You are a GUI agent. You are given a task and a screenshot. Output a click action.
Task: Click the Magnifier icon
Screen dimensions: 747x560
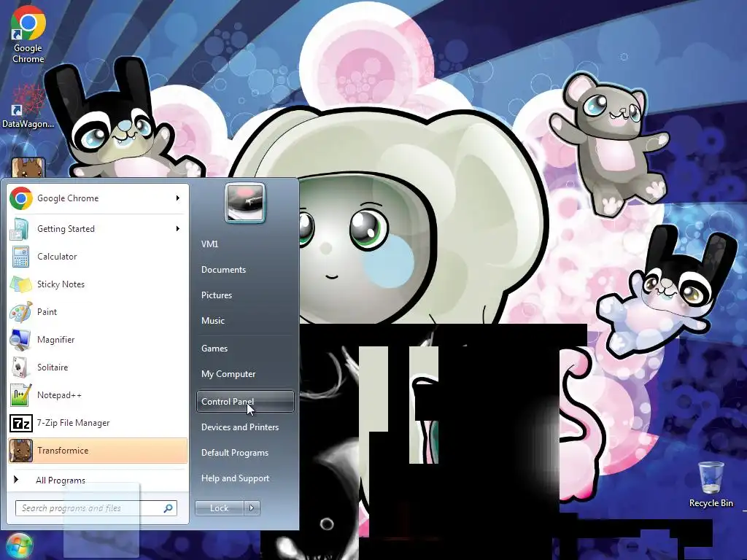pos(20,340)
